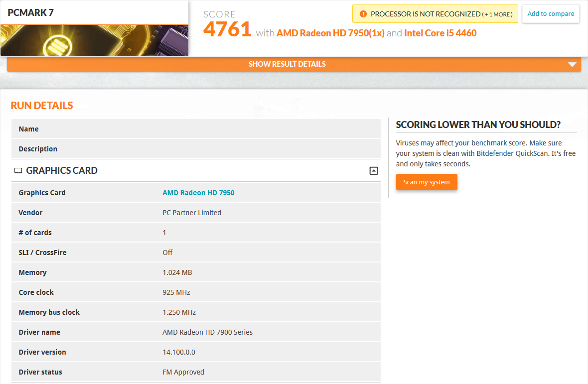Open Intel Core i5 4460 link

440,33
